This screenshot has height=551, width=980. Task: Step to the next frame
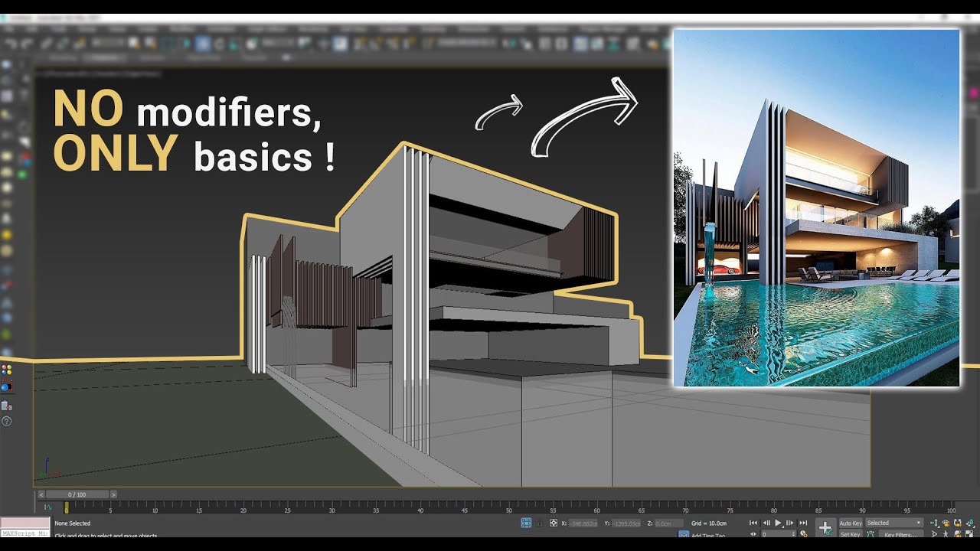point(789,523)
